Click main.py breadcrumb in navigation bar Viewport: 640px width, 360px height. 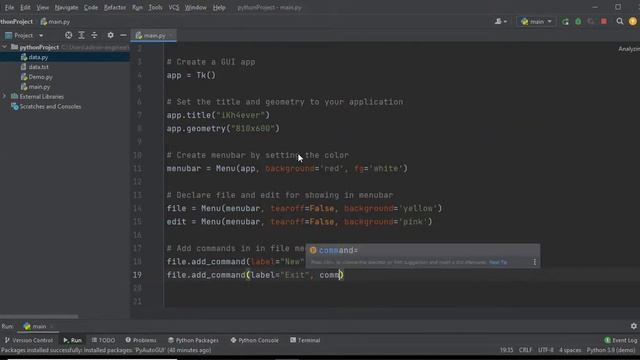click(56, 22)
